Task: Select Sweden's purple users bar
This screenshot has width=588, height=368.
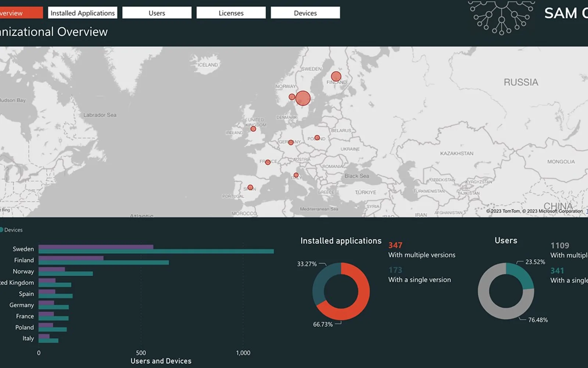Action: tap(96, 247)
